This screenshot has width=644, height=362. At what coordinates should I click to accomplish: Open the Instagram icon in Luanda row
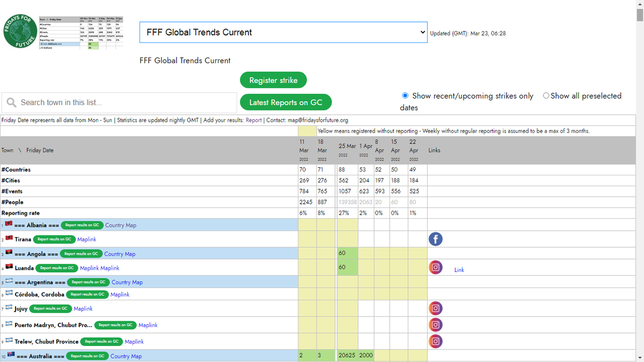(x=436, y=267)
